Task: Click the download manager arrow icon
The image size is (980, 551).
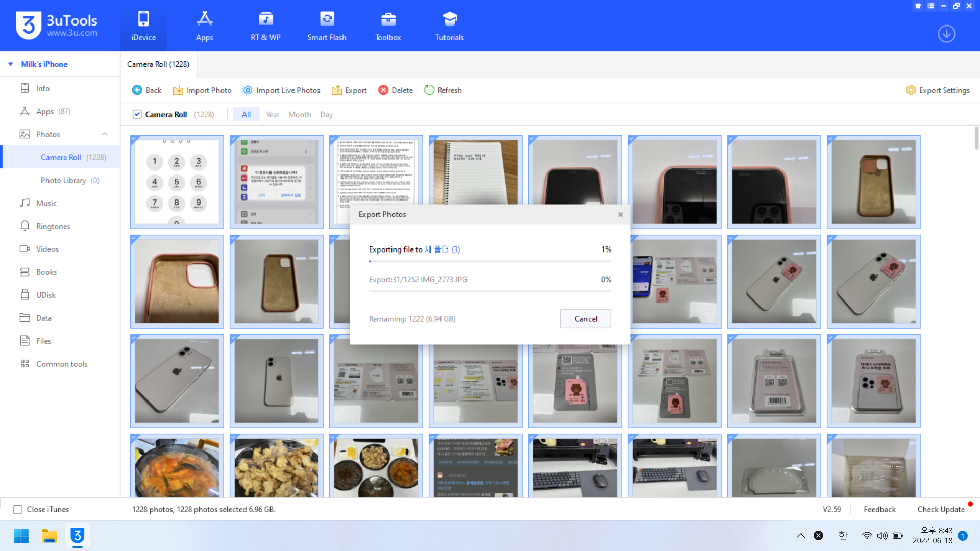Action: pyautogui.click(x=946, y=34)
